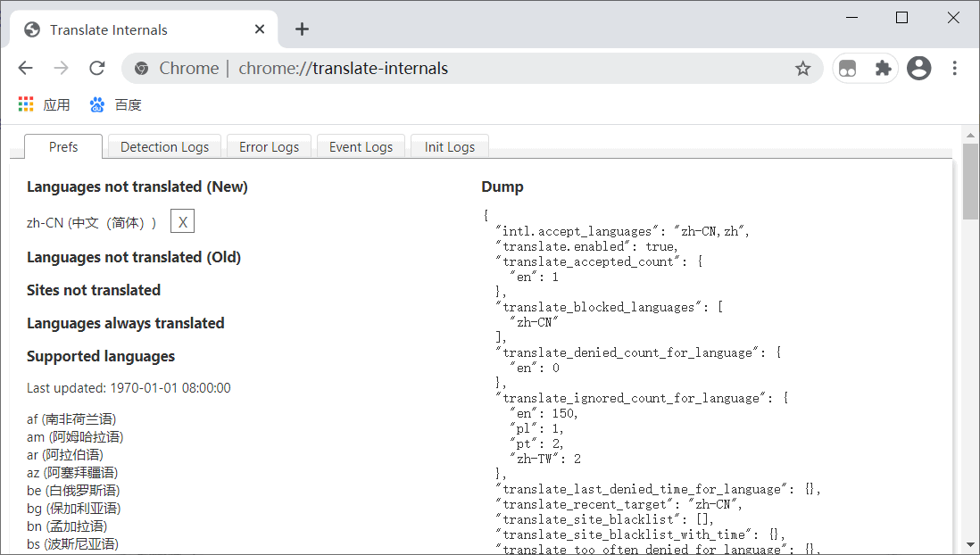Click the forward navigation arrow
The width and height of the screenshot is (980, 555).
click(60, 68)
